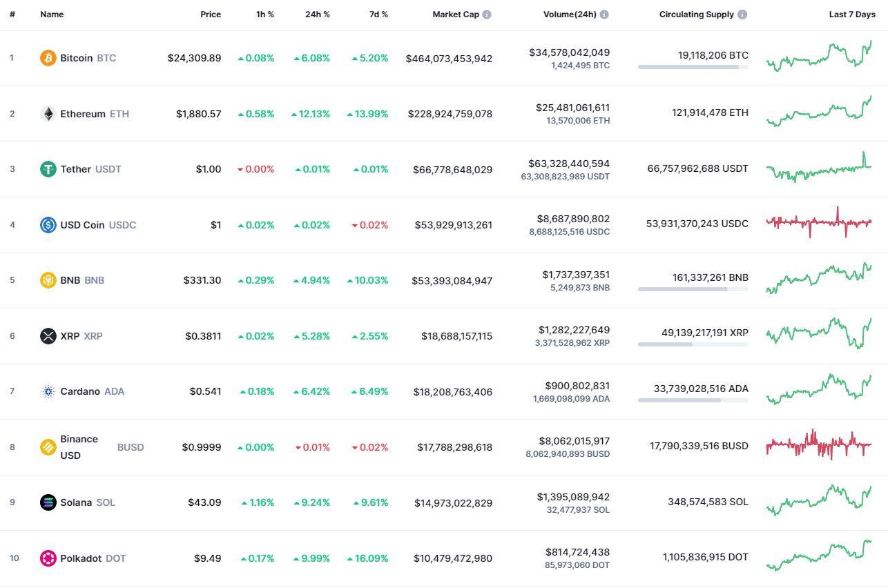Image resolution: width=888 pixels, height=588 pixels.
Task: Sort by rank # column header
Action: (12, 14)
